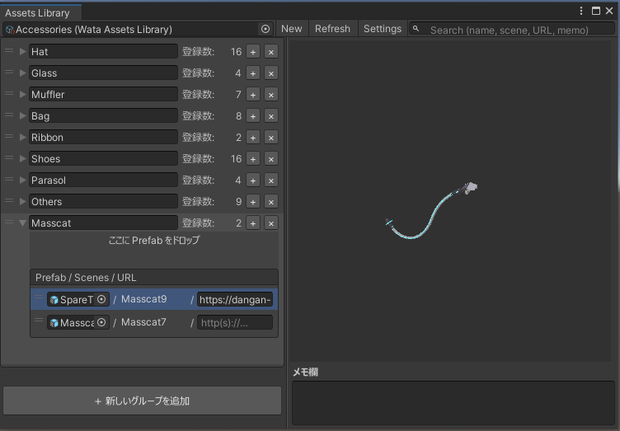Click the object picker circle beside Massca prefab
Screen dimensions: 620x431
[101, 322]
